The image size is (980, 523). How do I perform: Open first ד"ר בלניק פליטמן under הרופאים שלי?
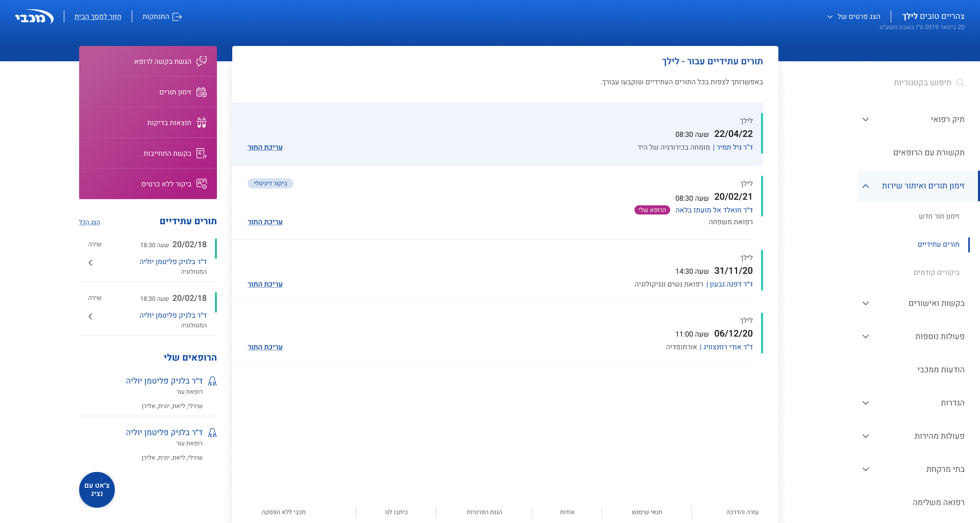click(164, 381)
